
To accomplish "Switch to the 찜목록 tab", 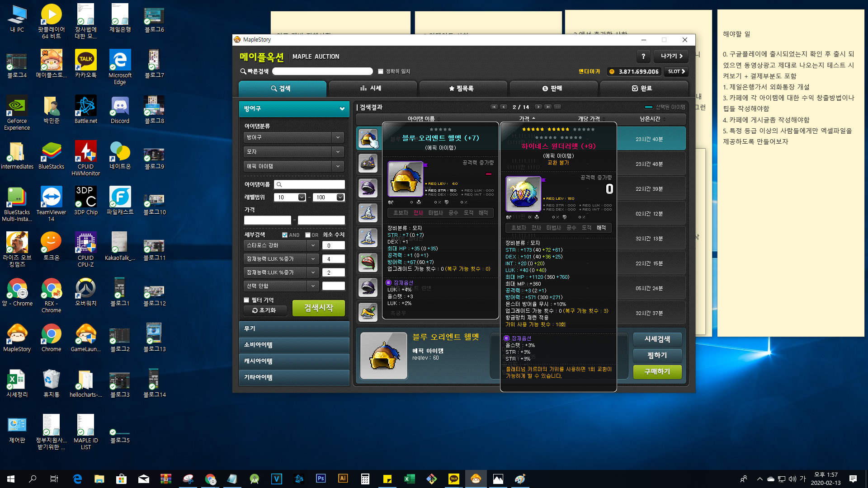I will click(463, 89).
